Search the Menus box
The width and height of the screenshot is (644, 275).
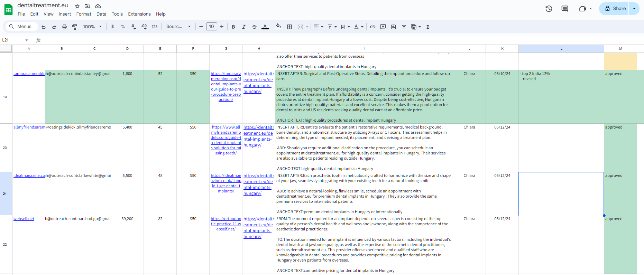(x=21, y=27)
